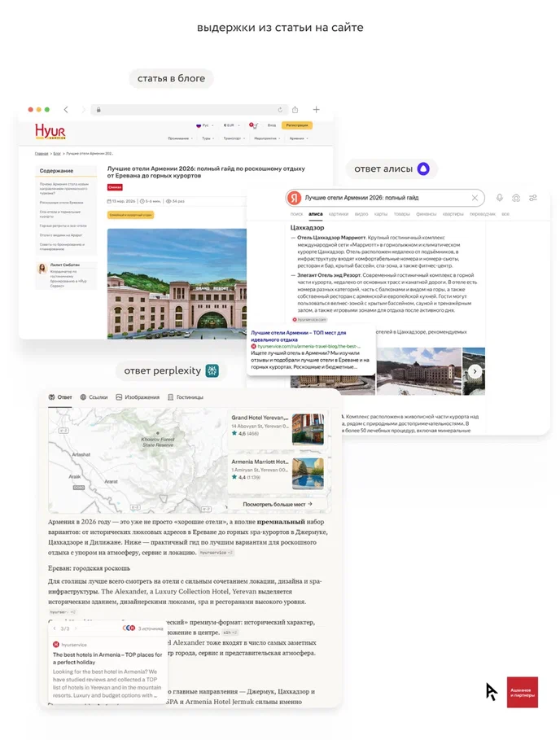Click the Yandex search input field
This screenshot has height=740, width=560.
(384, 198)
